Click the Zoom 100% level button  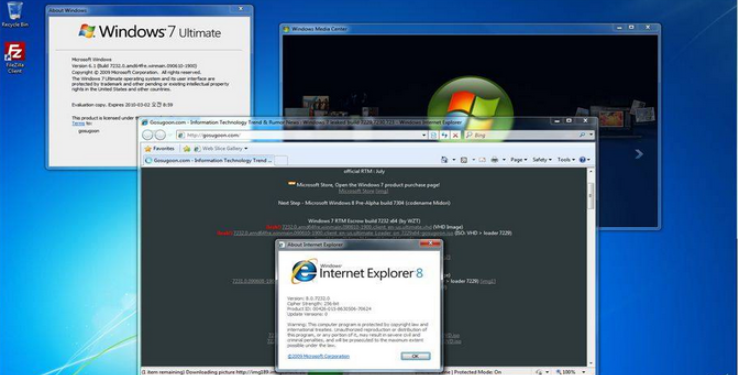coord(565,372)
